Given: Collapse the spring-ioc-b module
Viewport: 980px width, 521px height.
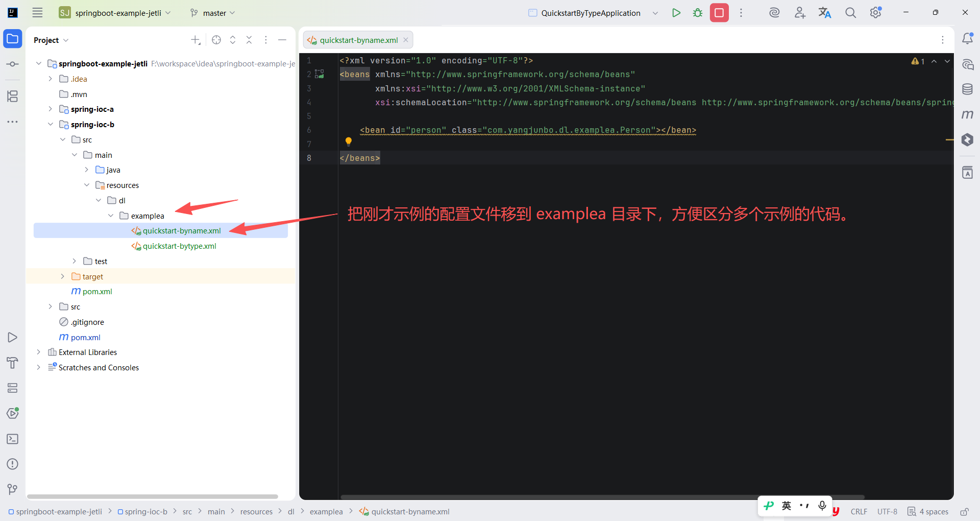Looking at the screenshot, I should pyautogui.click(x=50, y=124).
